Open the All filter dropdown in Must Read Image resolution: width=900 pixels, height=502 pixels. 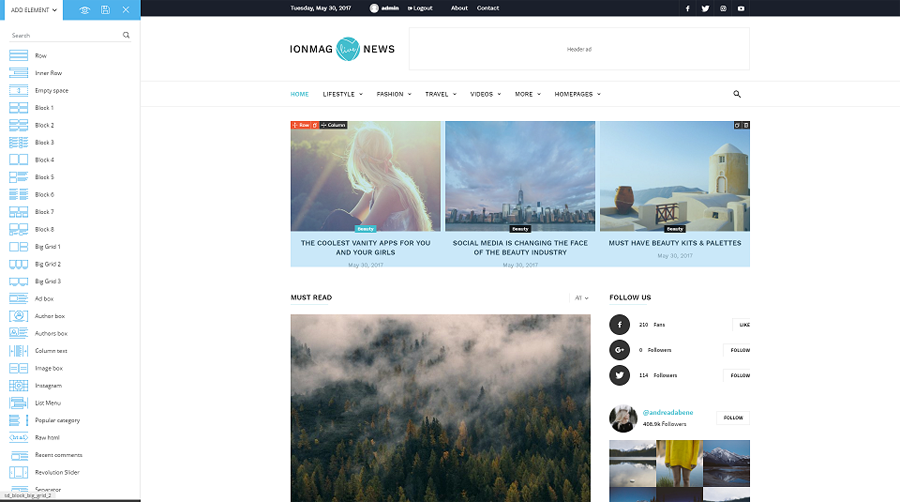tap(581, 298)
